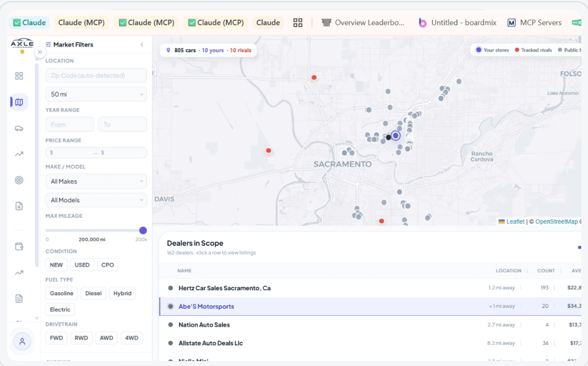Open the tab grid overview icon
This screenshot has height=366, width=588.
pyautogui.click(x=298, y=22)
